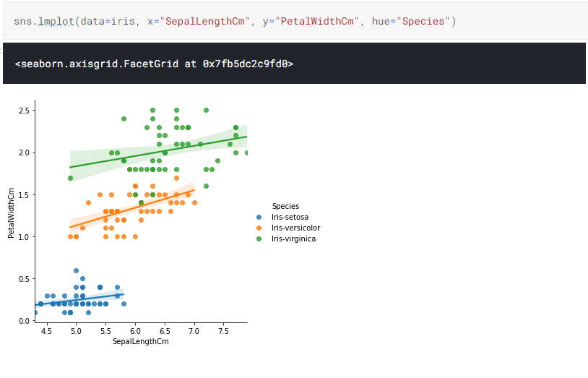Click the 4.5 tick on x-axis
588x378 pixels.
point(47,331)
